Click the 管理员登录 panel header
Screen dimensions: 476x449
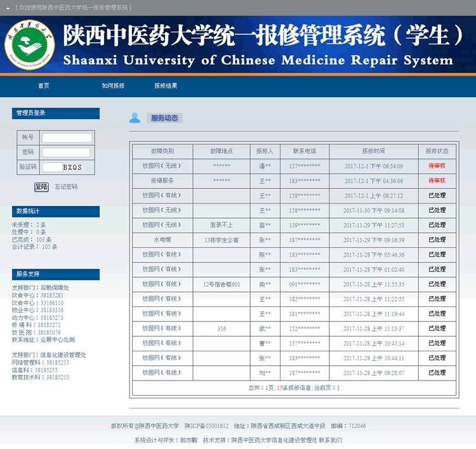[x=56, y=113]
